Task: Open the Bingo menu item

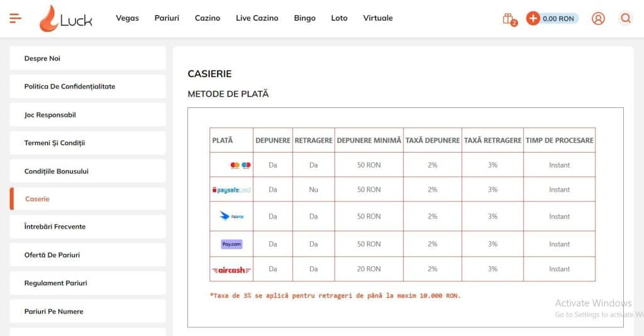Action: coord(305,18)
